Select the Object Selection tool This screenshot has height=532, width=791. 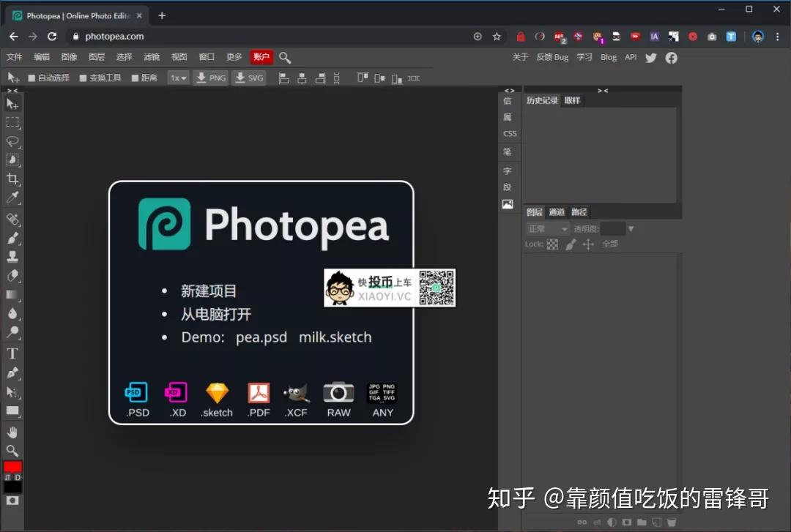12,160
